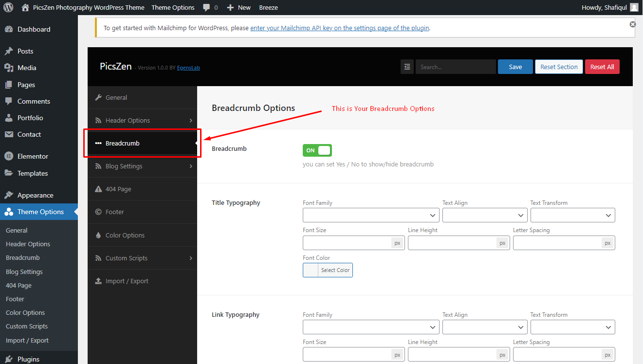Expand Header Options in PicsZen panel

tap(142, 120)
